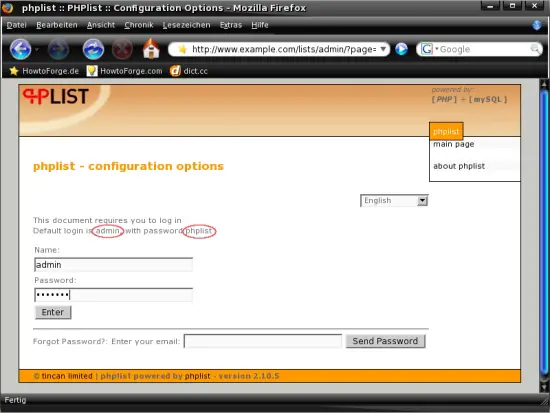Open the Datei menu
The image size is (550, 413).
pyautogui.click(x=16, y=25)
